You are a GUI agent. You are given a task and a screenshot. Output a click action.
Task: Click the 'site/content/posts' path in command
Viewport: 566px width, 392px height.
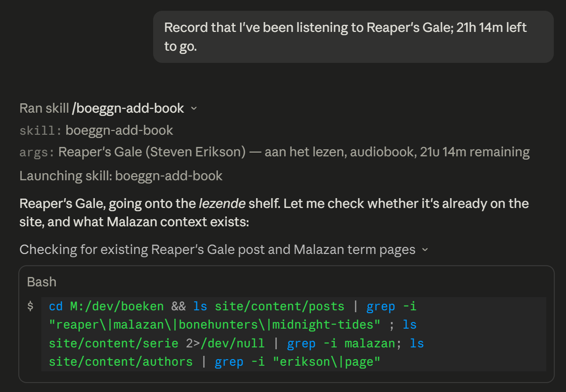[x=279, y=307]
